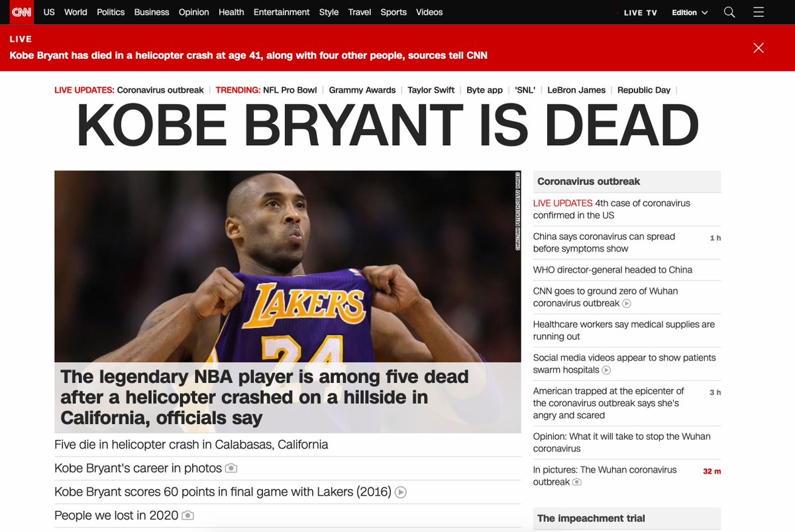The height and width of the screenshot is (532, 795).
Task: Open Social media videos show patients story
Action: tap(625, 364)
